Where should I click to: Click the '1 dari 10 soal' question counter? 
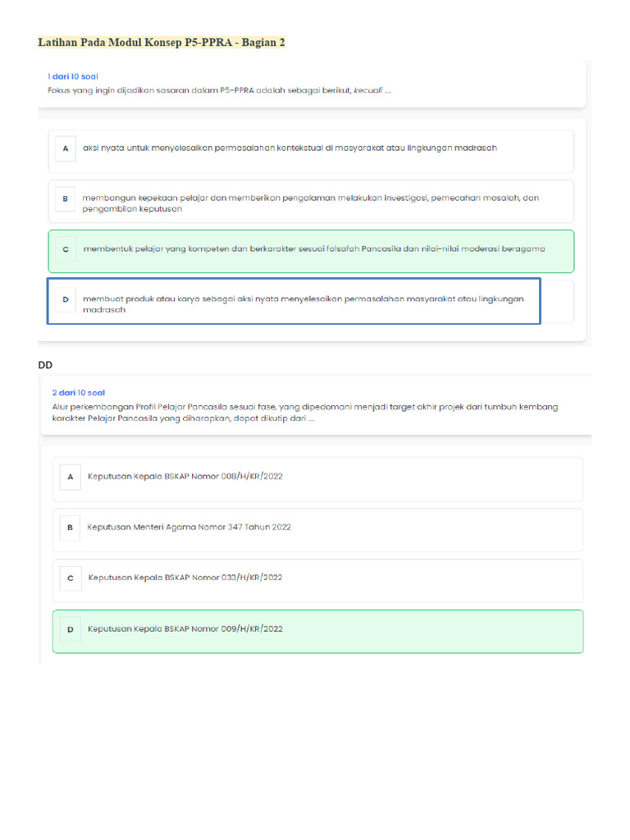pyautogui.click(x=73, y=76)
